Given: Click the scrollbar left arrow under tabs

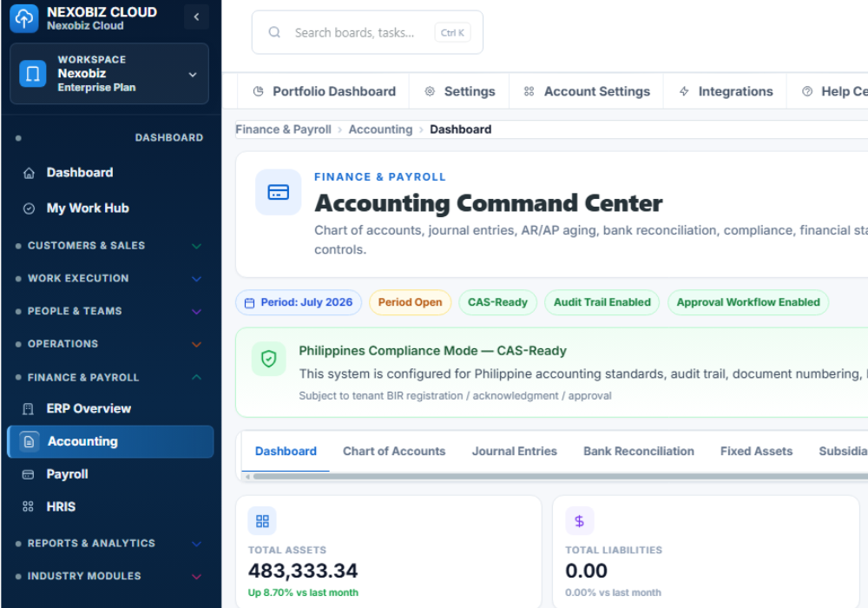Looking at the screenshot, I should point(247,476).
